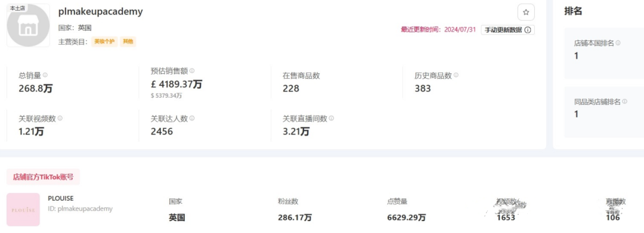Viewport: 644px width, 233px height.
Task: Click the $ 5379.34万 dollar amount
Action: coord(166,95)
